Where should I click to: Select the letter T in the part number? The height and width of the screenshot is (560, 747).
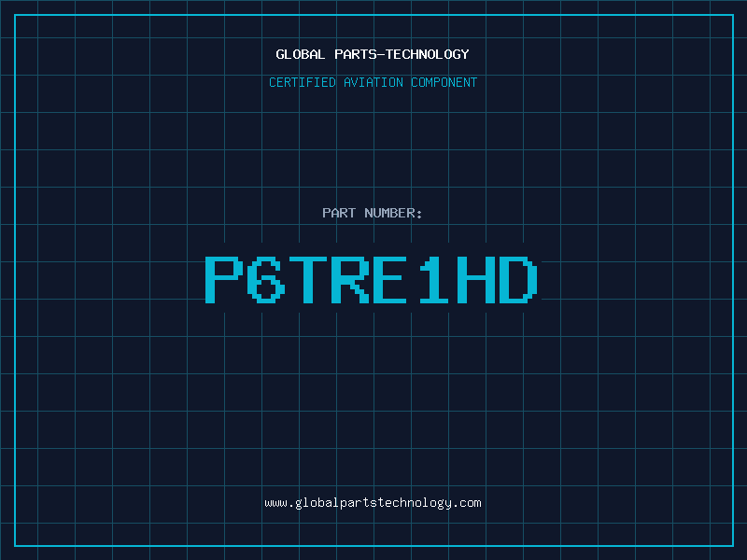pos(309,280)
